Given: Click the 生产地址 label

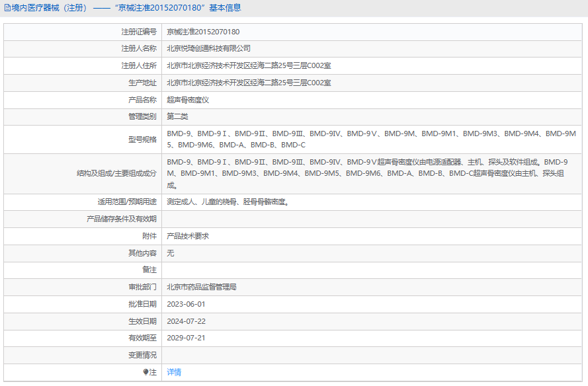Looking at the screenshot, I should click(142, 83).
